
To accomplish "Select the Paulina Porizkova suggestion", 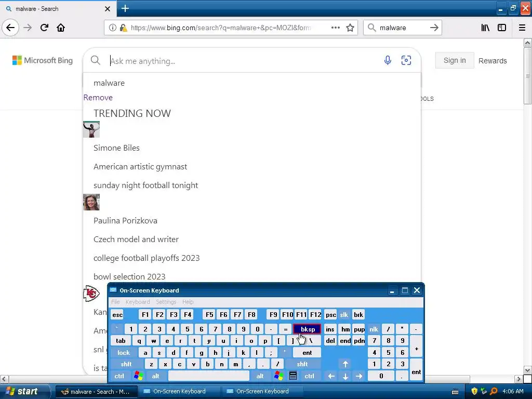I will coord(125,220).
